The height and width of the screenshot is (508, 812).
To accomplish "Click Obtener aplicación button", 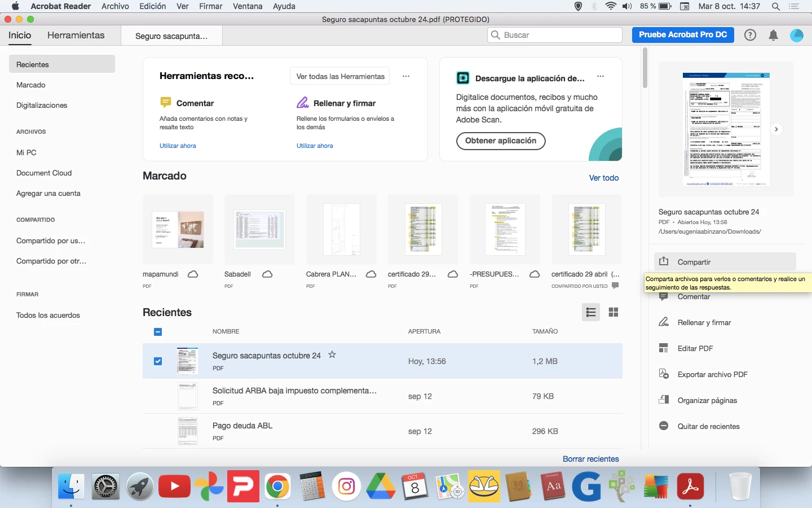I will tap(501, 141).
